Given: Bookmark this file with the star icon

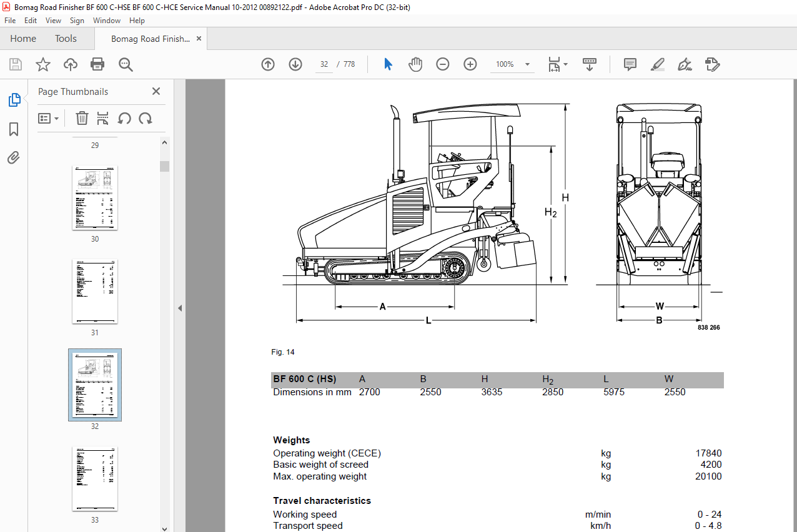Looking at the screenshot, I should 43,64.
